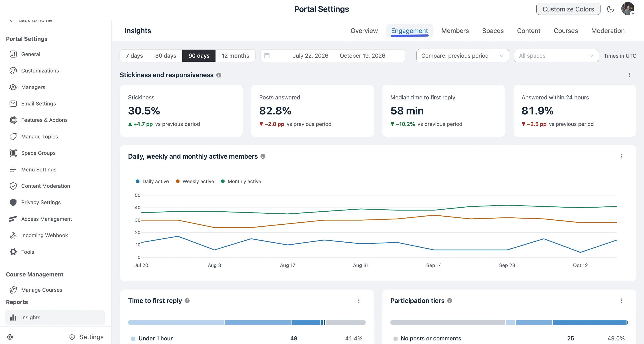Screen dimensions: 644x344
Task: Open the user avatar menu
Action: [x=628, y=9]
